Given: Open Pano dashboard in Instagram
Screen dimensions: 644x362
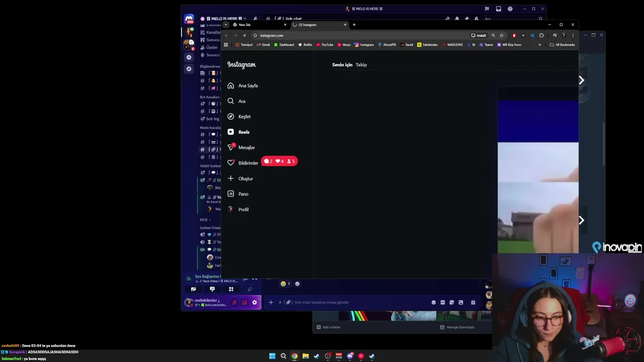Looking at the screenshot, I should (x=238, y=194).
